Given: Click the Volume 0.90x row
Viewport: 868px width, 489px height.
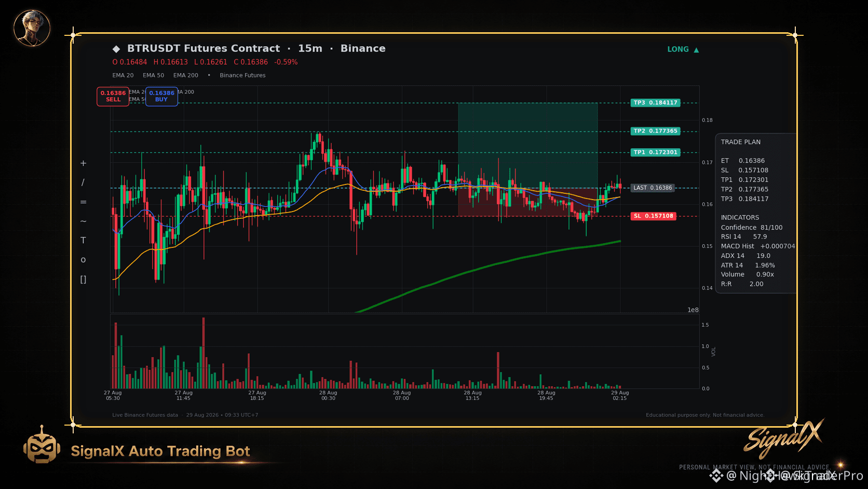Looking at the screenshot, I should [x=748, y=274].
